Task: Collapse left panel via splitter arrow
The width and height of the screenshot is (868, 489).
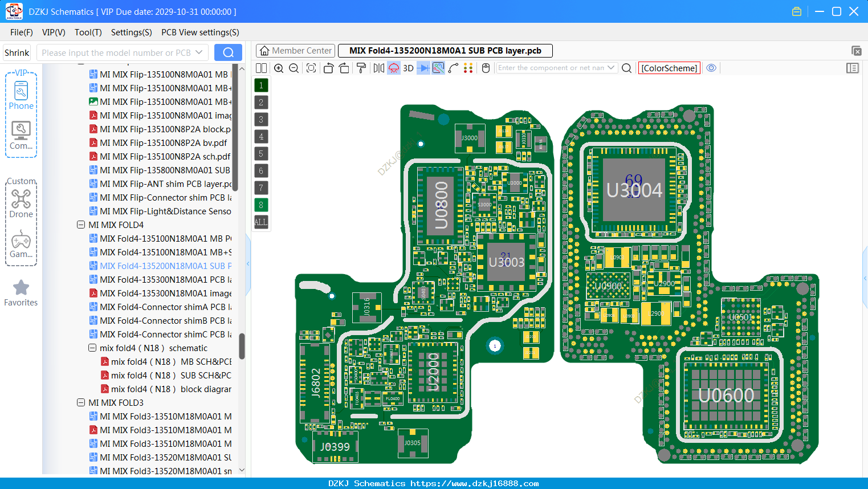Action: click(x=248, y=264)
